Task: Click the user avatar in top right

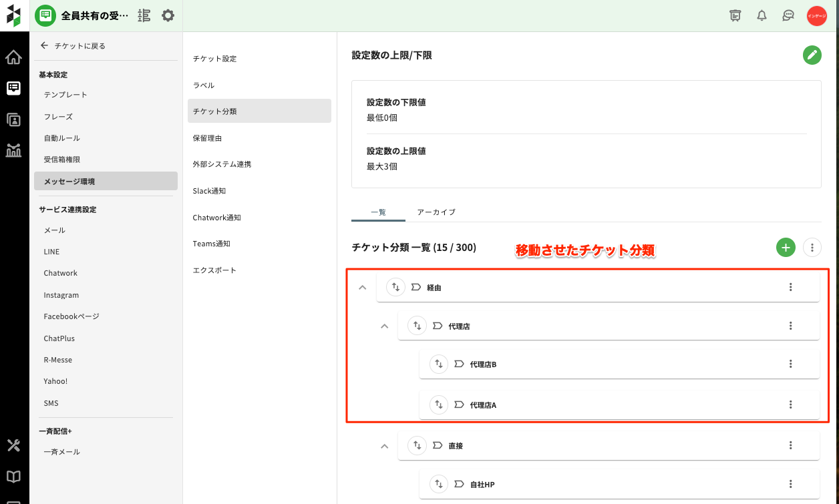Action: tap(816, 15)
